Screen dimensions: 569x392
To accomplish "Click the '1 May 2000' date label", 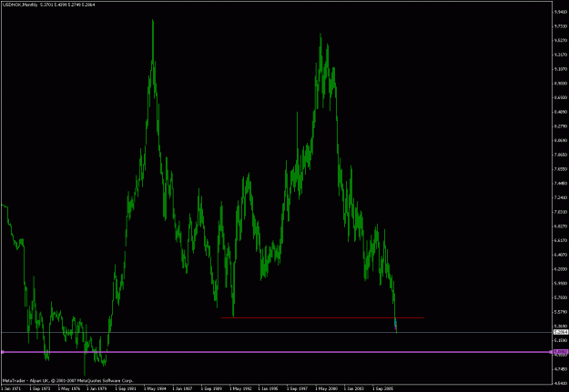I will (326, 388).
